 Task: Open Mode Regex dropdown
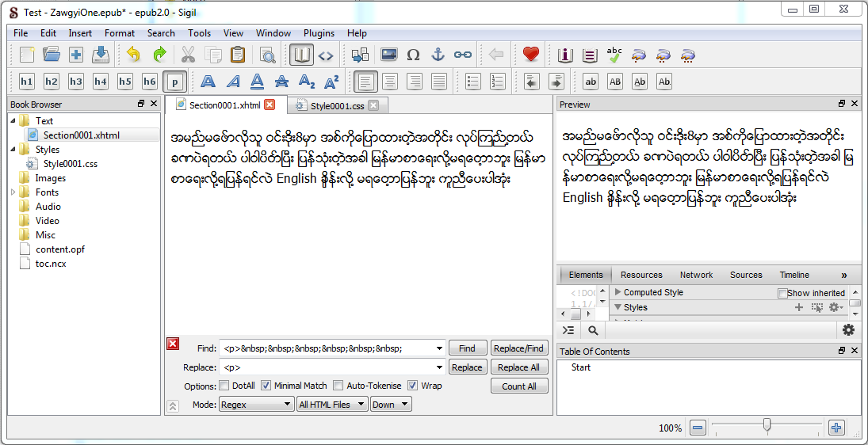256,405
